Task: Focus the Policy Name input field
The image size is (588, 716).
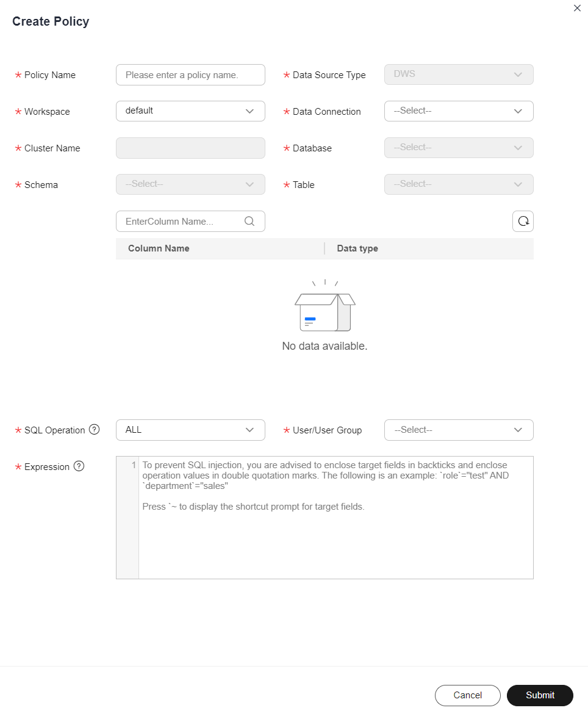Action: (x=190, y=74)
